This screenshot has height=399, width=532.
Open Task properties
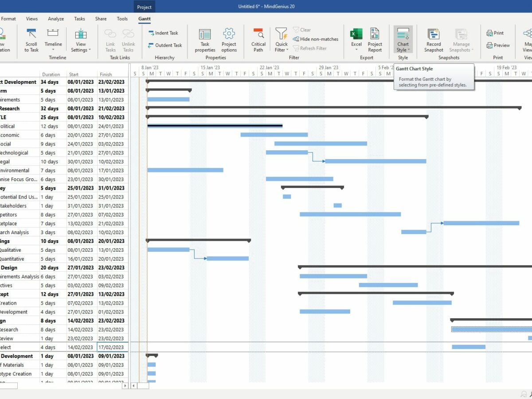click(x=205, y=35)
